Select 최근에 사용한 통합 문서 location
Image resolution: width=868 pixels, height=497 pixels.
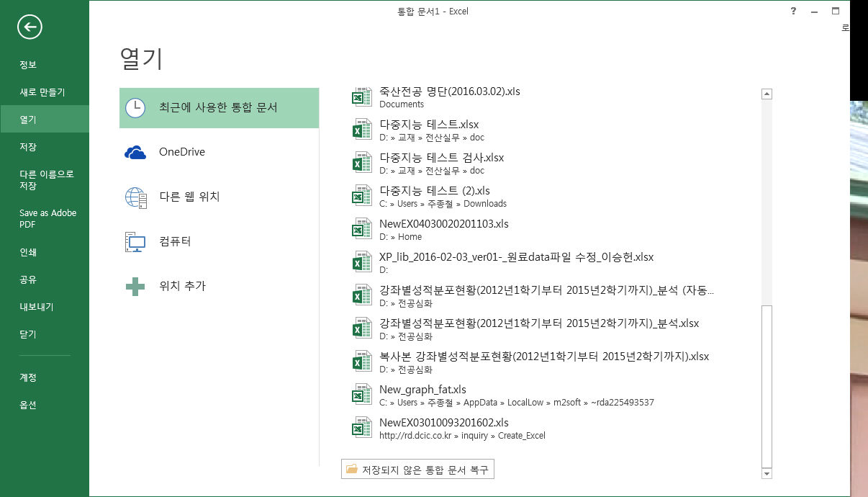click(219, 108)
